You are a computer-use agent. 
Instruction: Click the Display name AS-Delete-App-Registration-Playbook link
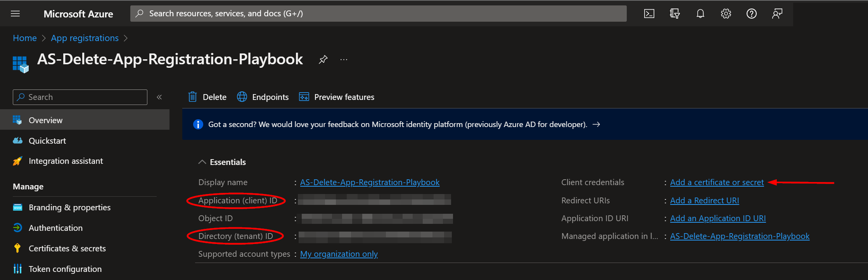pos(370,182)
